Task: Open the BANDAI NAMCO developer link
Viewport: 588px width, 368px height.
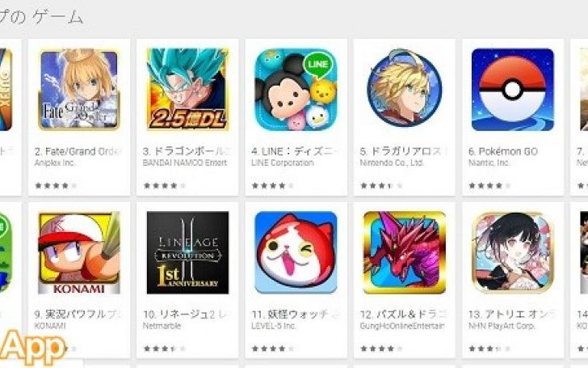Action: (x=185, y=163)
